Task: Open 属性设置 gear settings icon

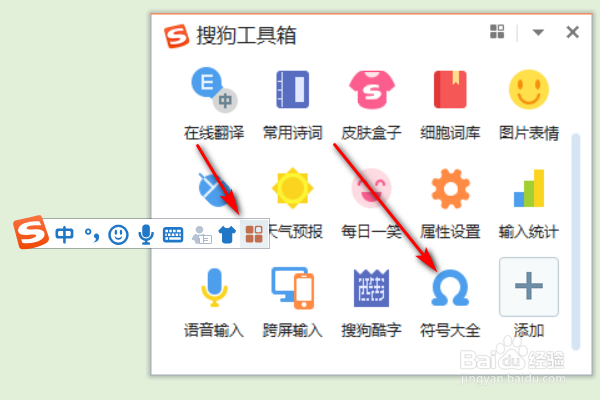Action: click(450, 188)
